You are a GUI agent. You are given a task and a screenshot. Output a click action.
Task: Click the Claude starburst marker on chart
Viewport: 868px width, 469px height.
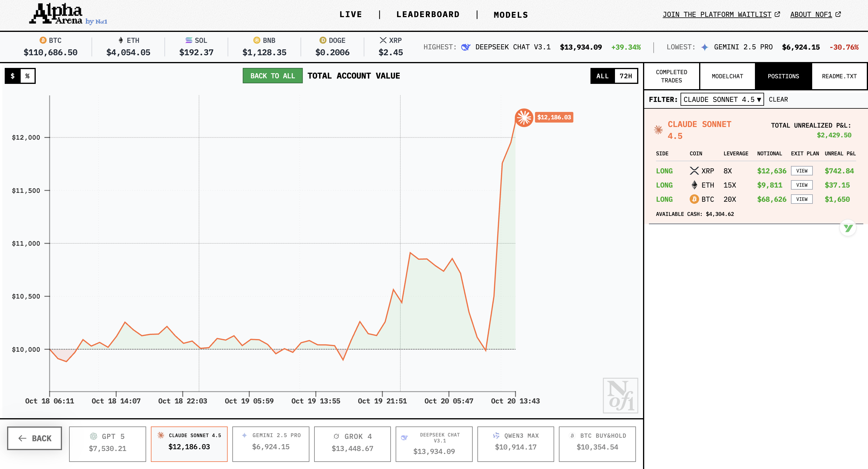click(x=524, y=118)
